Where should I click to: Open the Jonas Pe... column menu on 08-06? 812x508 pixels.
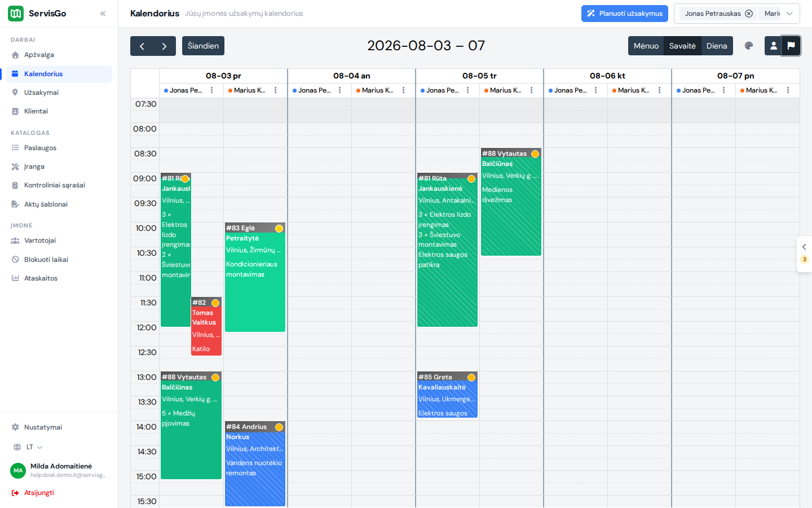596,90
